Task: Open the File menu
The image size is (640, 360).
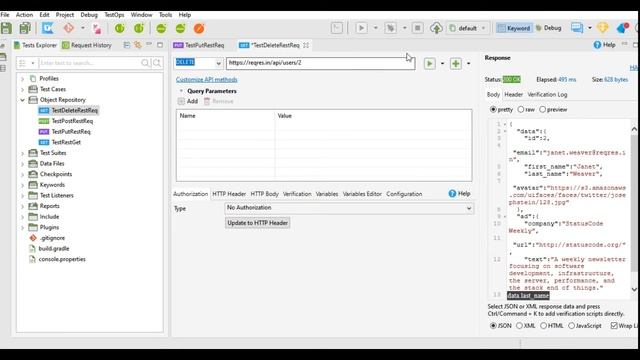Action: [5, 15]
